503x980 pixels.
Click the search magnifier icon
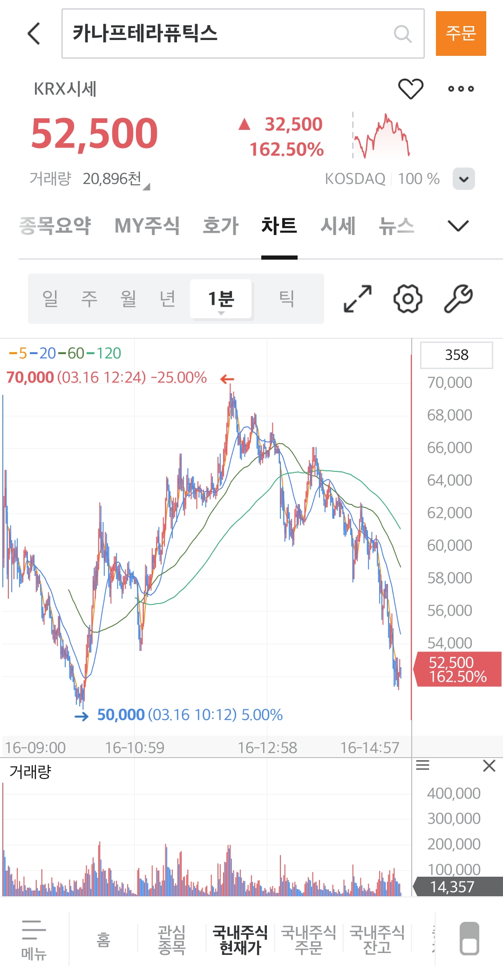pyautogui.click(x=402, y=34)
